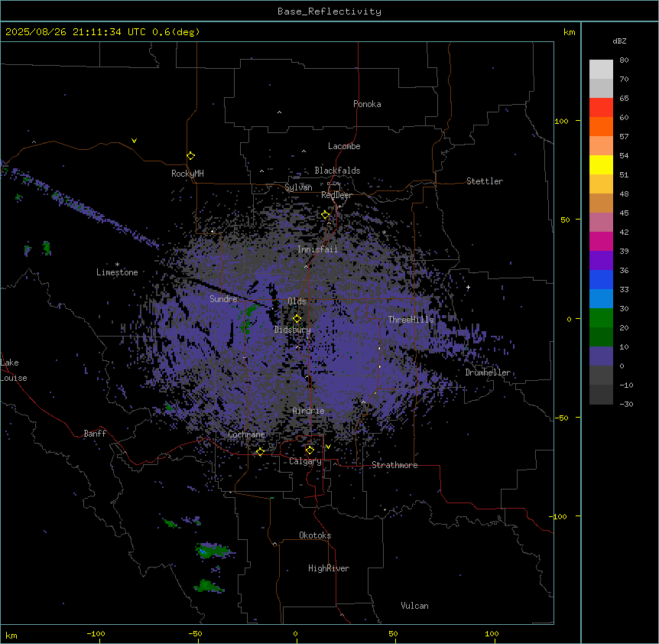Click the Vulcan town label
Viewport: 659px width, 644px height.
415,606
